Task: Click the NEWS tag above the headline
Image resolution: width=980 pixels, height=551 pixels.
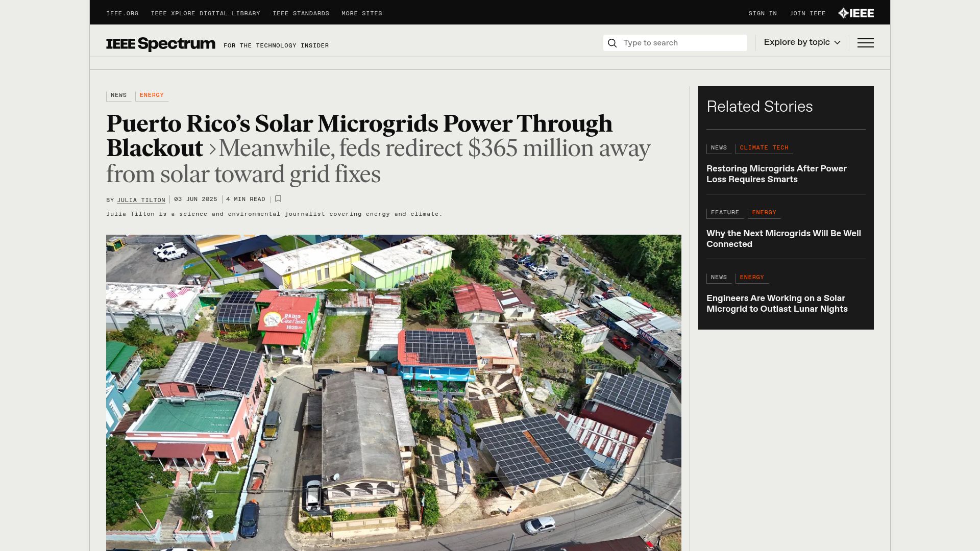Action: click(119, 95)
